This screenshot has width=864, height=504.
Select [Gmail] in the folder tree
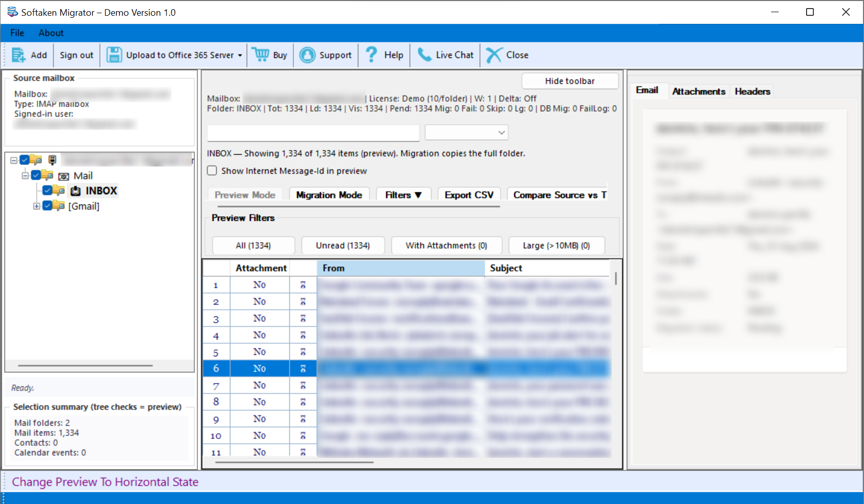tap(84, 206)
